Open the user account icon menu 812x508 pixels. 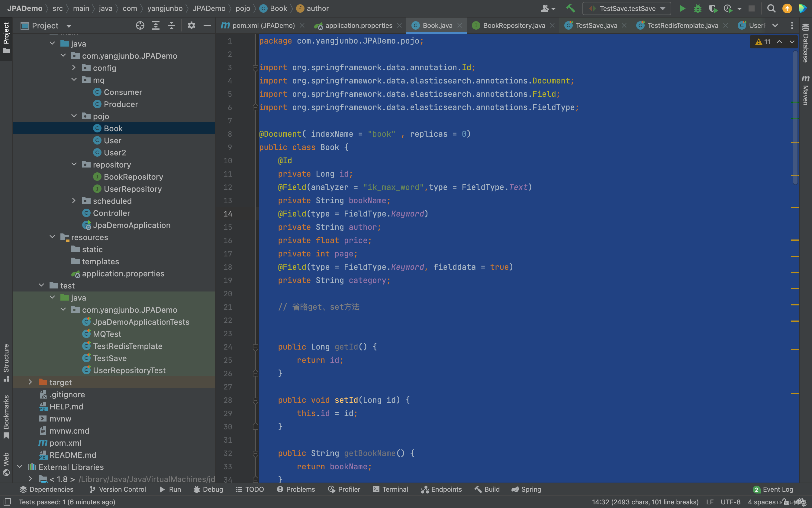coord(548,8)
